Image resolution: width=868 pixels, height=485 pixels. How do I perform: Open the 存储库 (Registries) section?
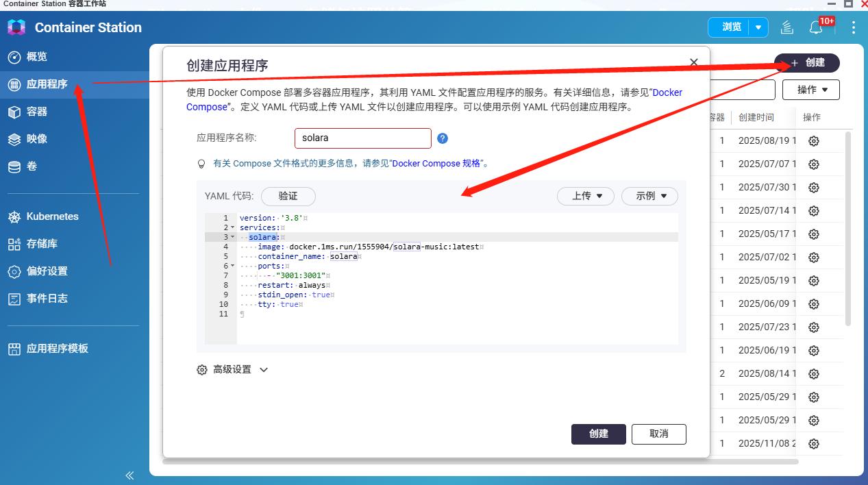[43, 243]
